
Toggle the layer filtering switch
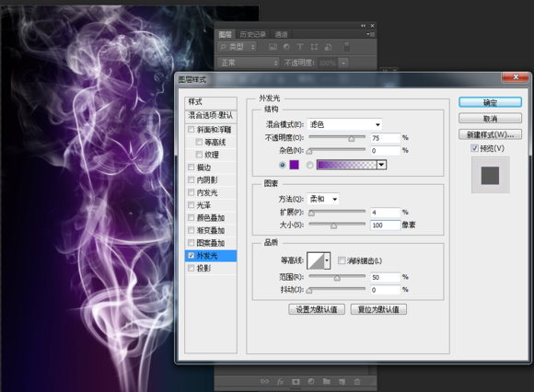[347, 47]
